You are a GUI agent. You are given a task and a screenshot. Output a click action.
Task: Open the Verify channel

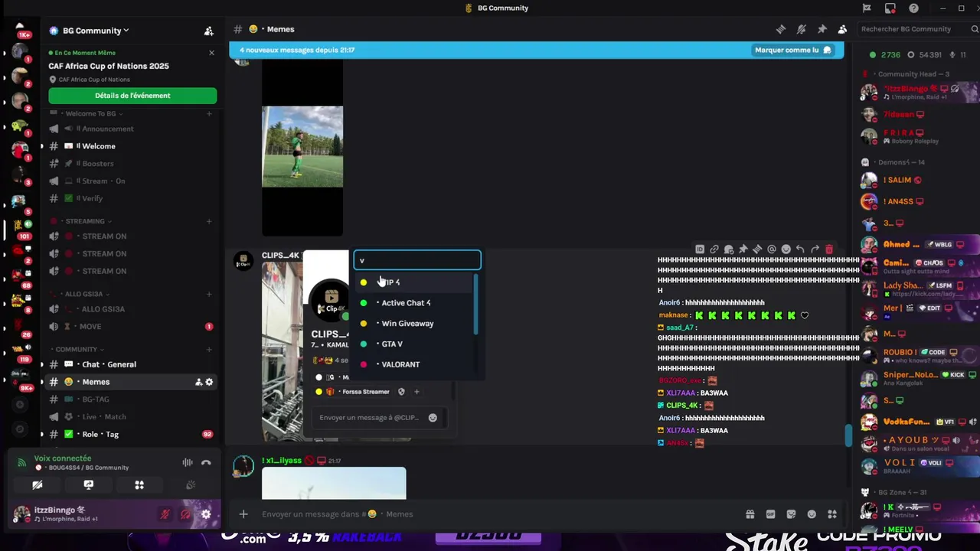point(130,198)
